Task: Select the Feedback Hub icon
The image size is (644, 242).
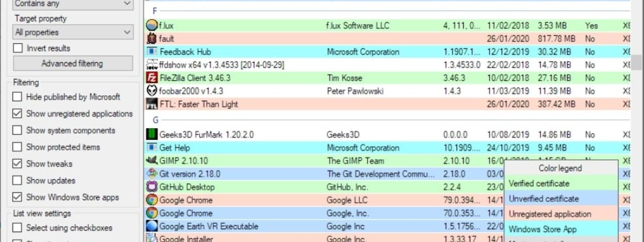Action: click(152, 52)
